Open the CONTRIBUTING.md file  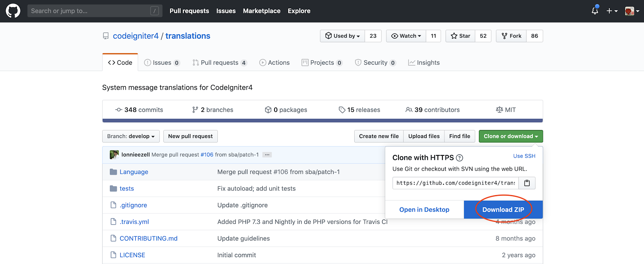149,238
